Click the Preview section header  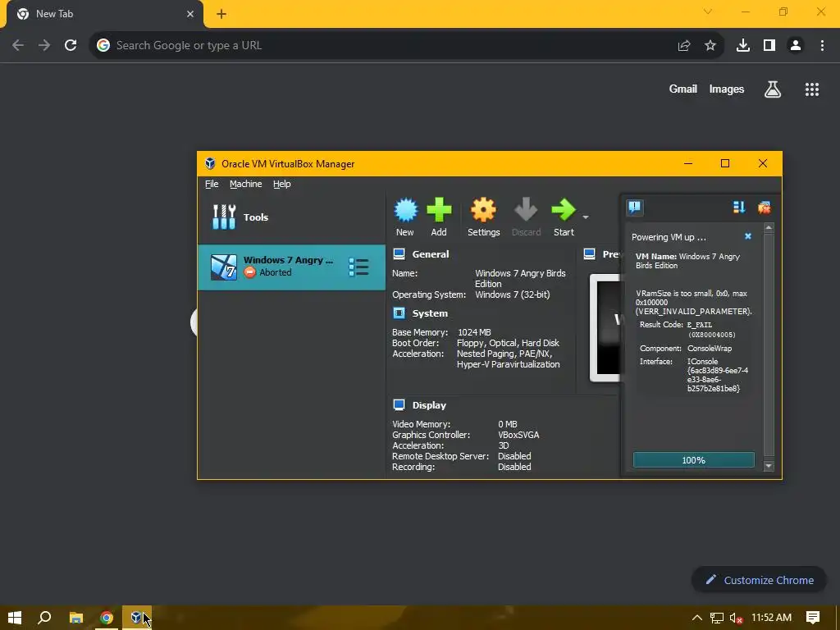coord(610,254)
